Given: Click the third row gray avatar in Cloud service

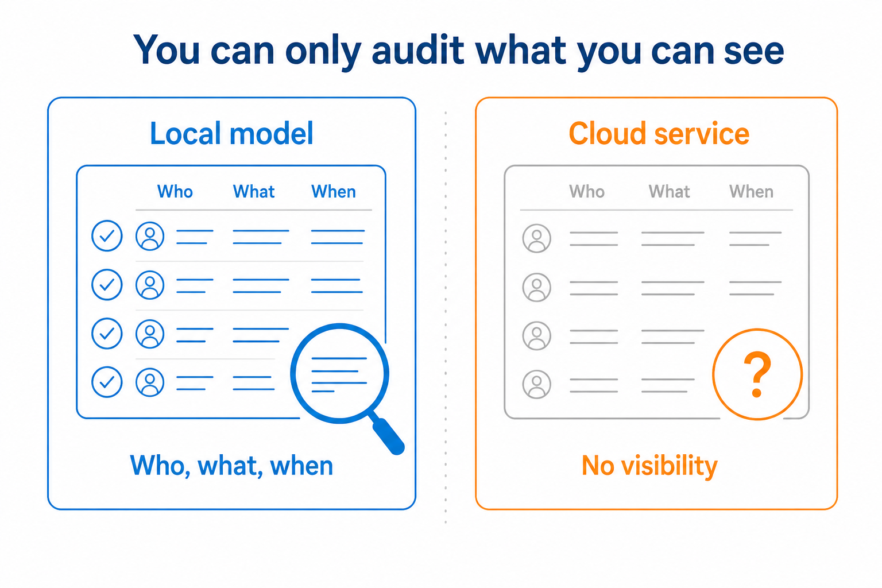Looking at the screenshot, I should click(537, 336).
